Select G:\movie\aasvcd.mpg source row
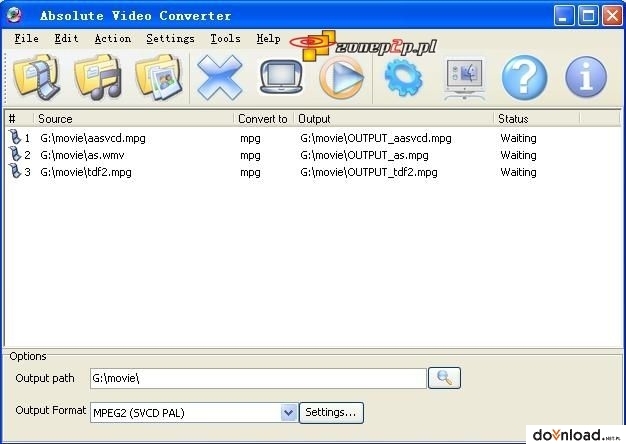Screen dimensions: 626x444 tap(93, 138)
